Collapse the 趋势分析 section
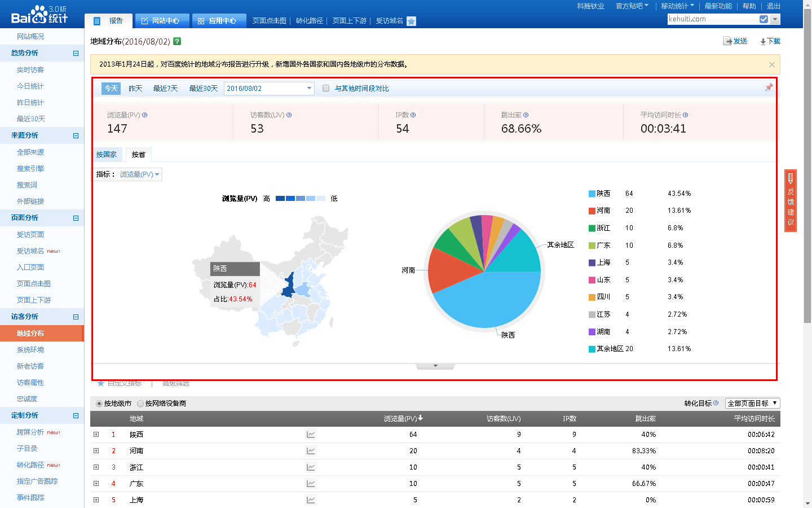Image resolution: width=812 pixels, height=508 pixels. (x=76, y=54)
